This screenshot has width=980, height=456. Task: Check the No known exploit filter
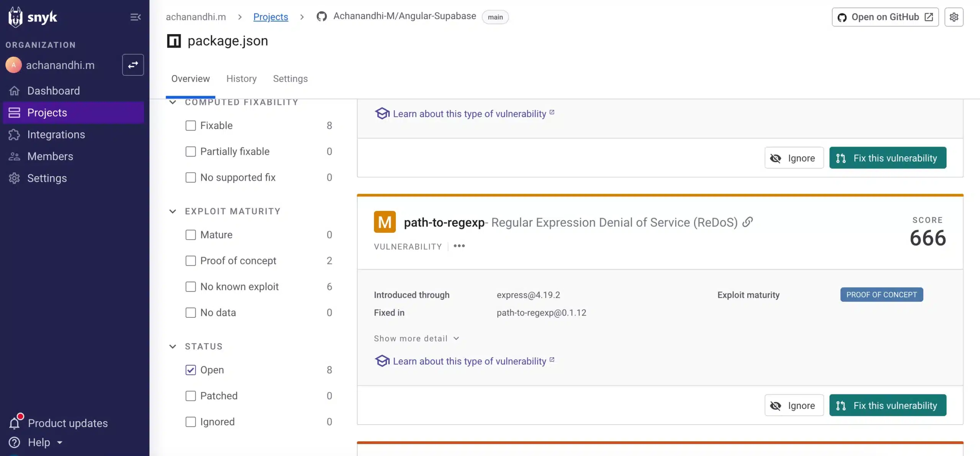pos(190,287)
